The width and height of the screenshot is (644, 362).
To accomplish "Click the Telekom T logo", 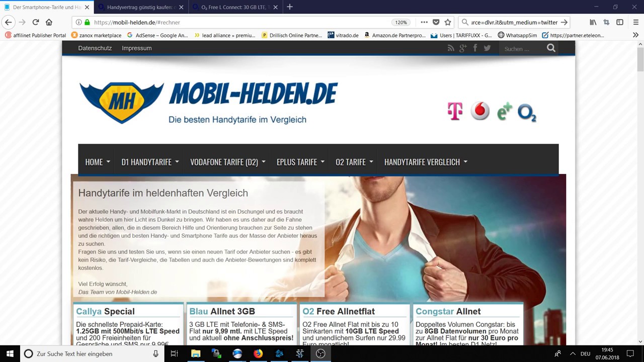I will click(455, 112).
